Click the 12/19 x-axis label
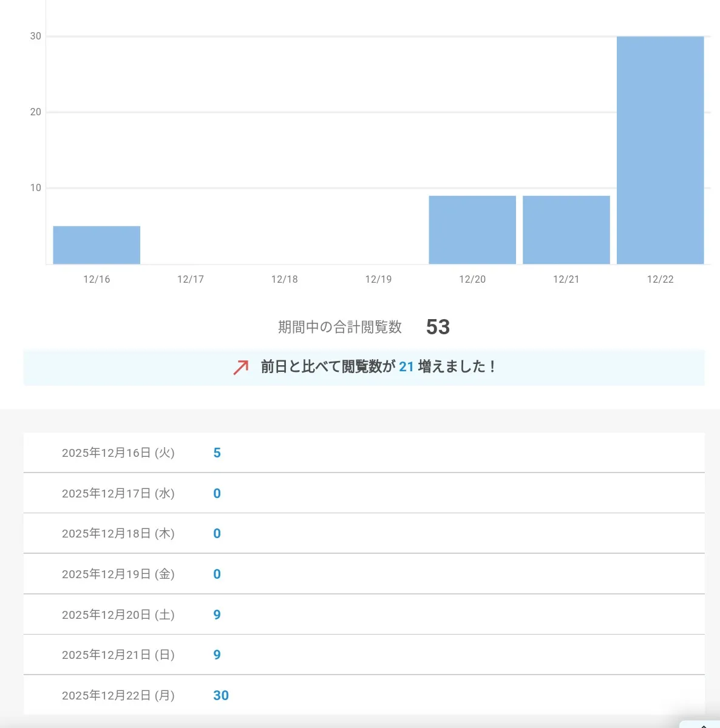720x728 pixels. point(378,280)
